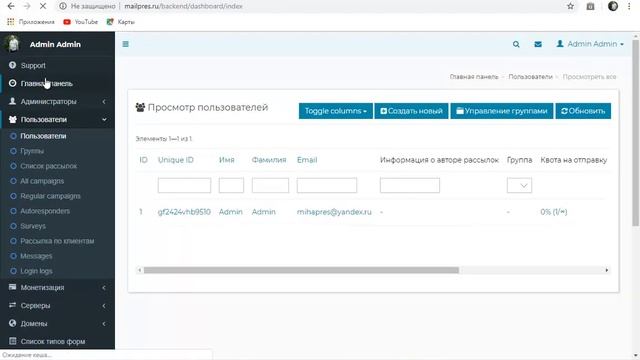Open Login logs in sidebar
The width and height of the screenshot is (640, 360).
pyautogui.click(x=36, y=271)
